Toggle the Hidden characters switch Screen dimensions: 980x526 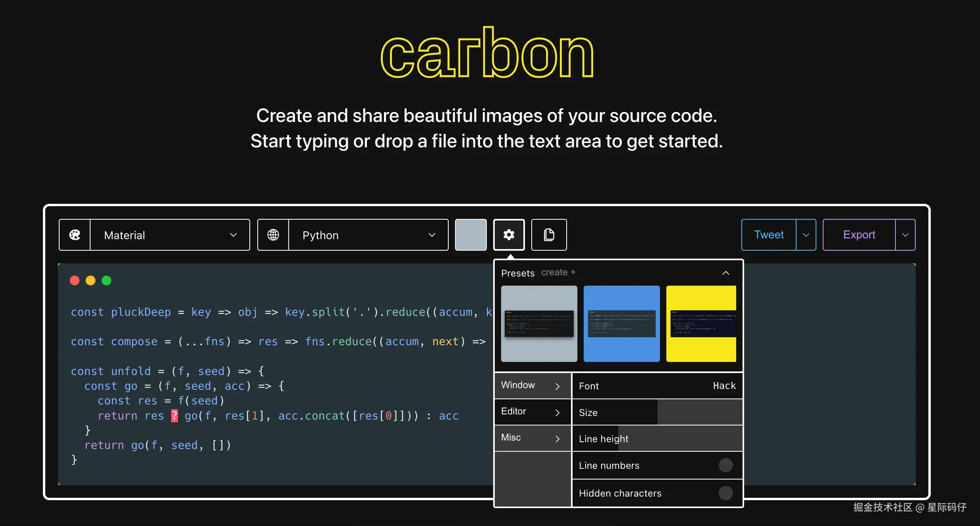coord(725,493)
